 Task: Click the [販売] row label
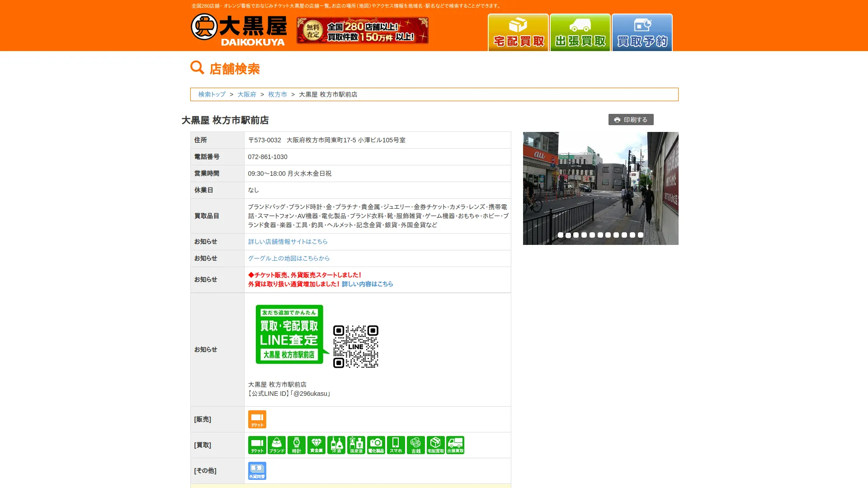203,419
